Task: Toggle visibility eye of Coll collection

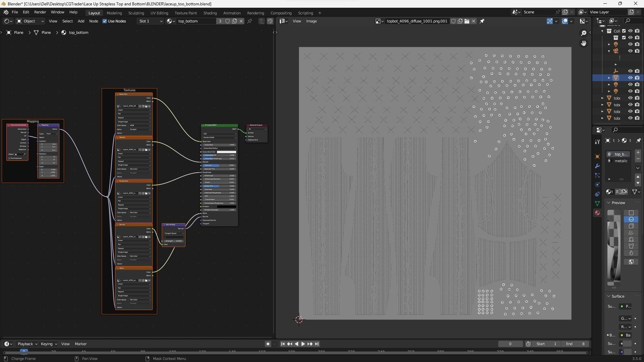Action: pos(630,31)
